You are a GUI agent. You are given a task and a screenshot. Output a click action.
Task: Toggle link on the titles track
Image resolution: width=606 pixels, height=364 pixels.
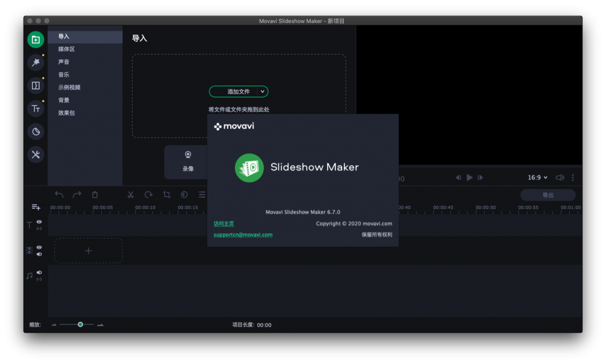point(39,228)
